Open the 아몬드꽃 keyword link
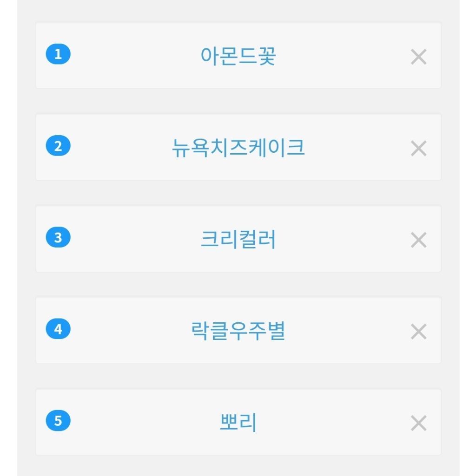This screenshot has height=476, width=476. coord(238,56)
